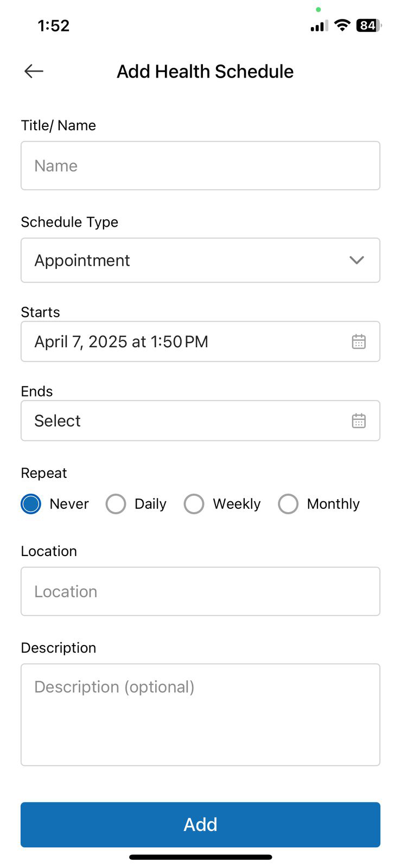Tap the back arrow icon
401x868 pixels.
click(34, 71)
